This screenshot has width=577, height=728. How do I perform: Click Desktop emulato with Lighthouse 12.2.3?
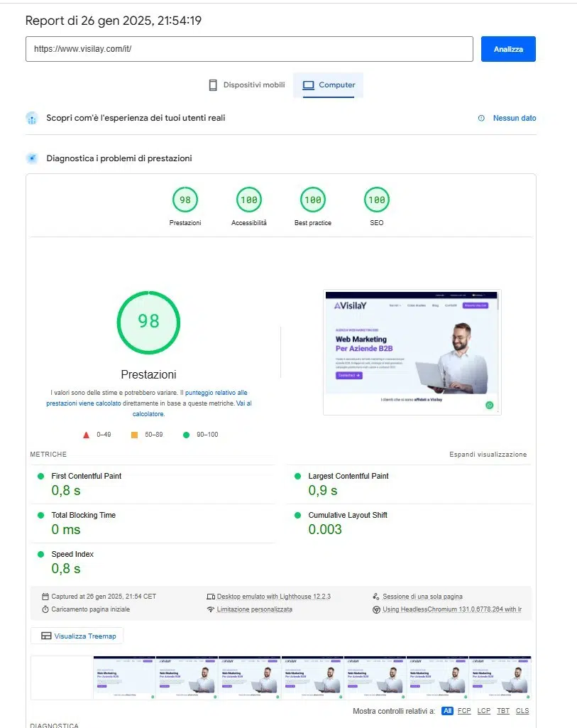[x=274, y=597]
